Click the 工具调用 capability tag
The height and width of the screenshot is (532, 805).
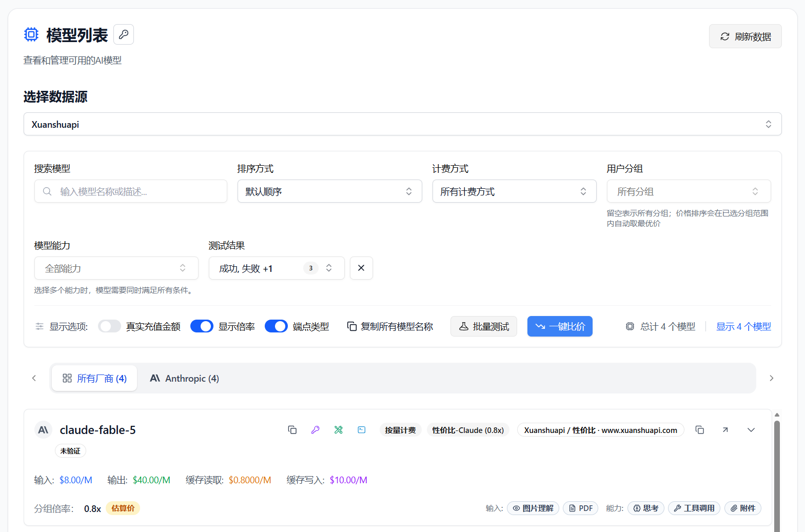(x=694, y=508)
